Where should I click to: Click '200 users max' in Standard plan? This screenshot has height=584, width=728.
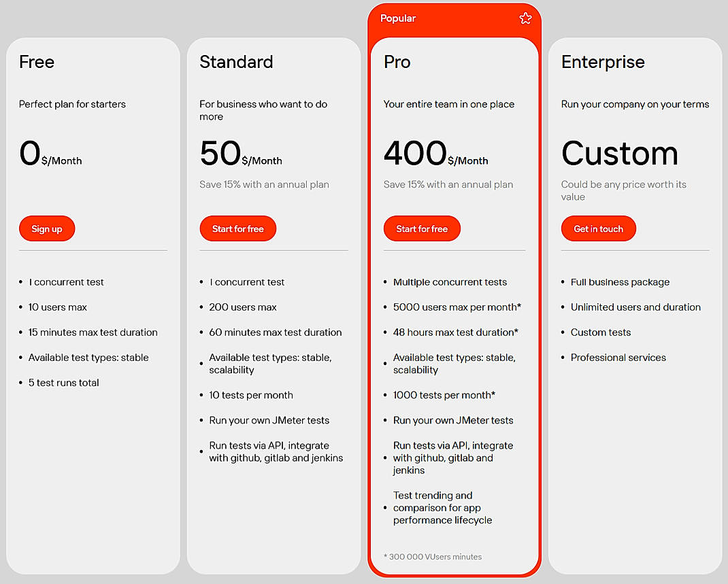point(243,307)
